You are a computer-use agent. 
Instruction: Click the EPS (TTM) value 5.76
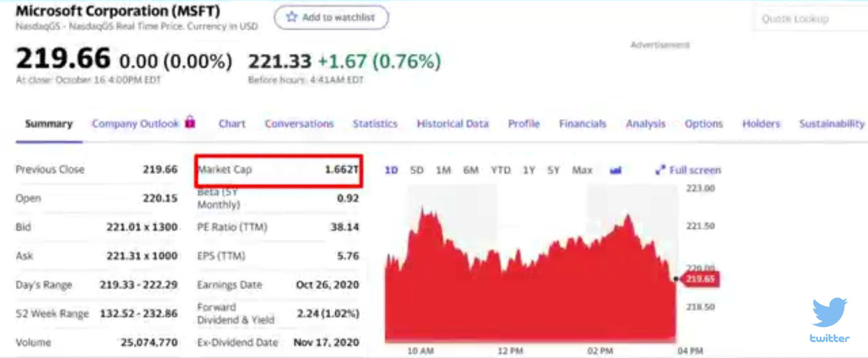point(348,256)
